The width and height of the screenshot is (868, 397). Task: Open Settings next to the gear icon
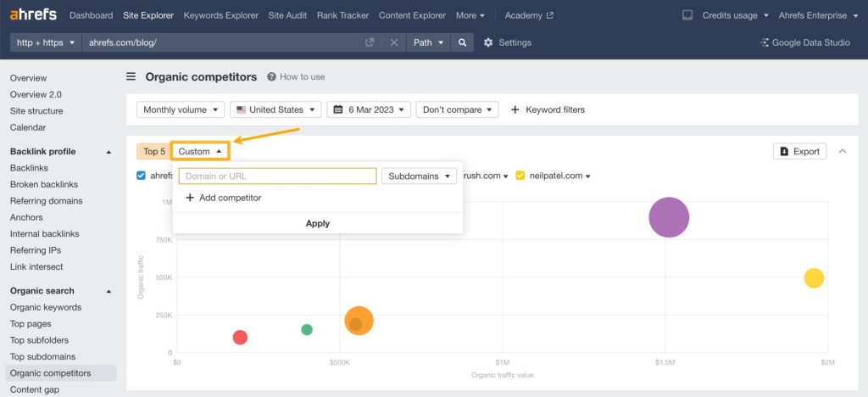[507, 42]
